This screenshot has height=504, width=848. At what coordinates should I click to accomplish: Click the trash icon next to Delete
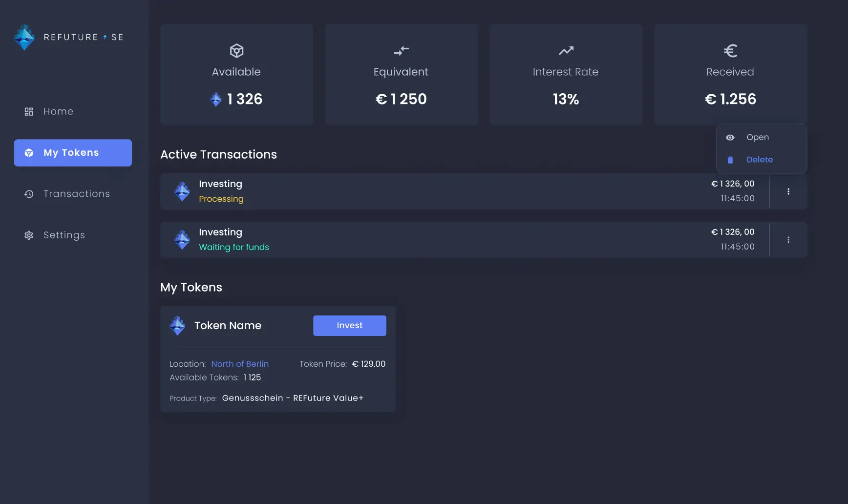click(x=730, y=160)
